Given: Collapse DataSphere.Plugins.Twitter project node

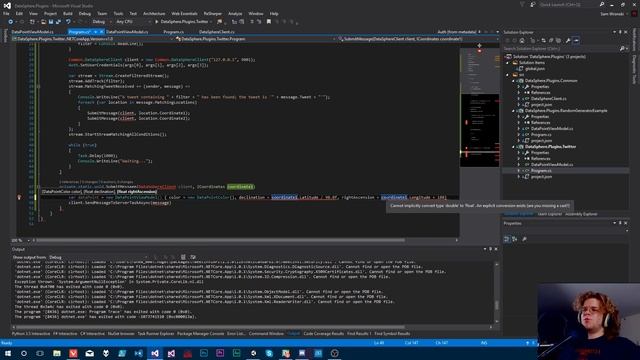Looking at the screenshot, I should point(513,147).
